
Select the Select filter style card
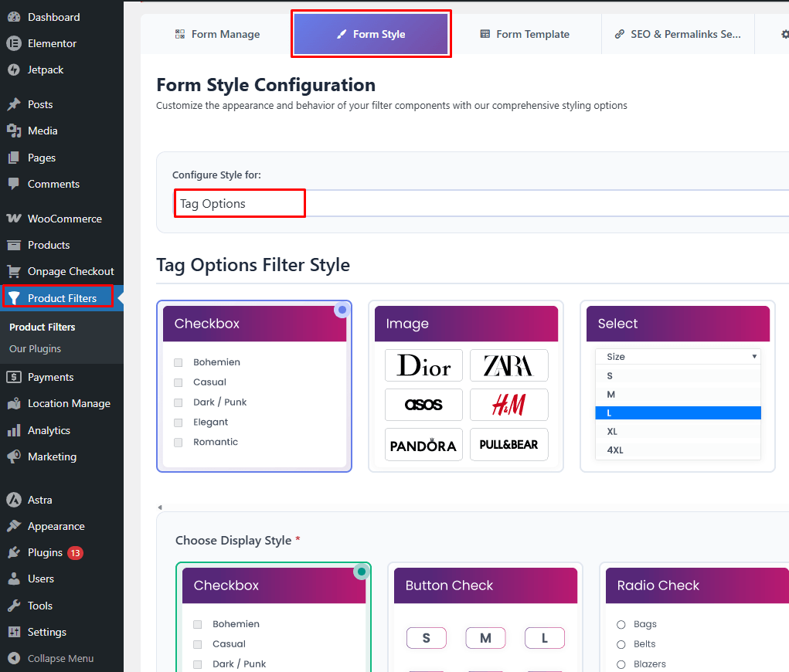pos(678,386)
